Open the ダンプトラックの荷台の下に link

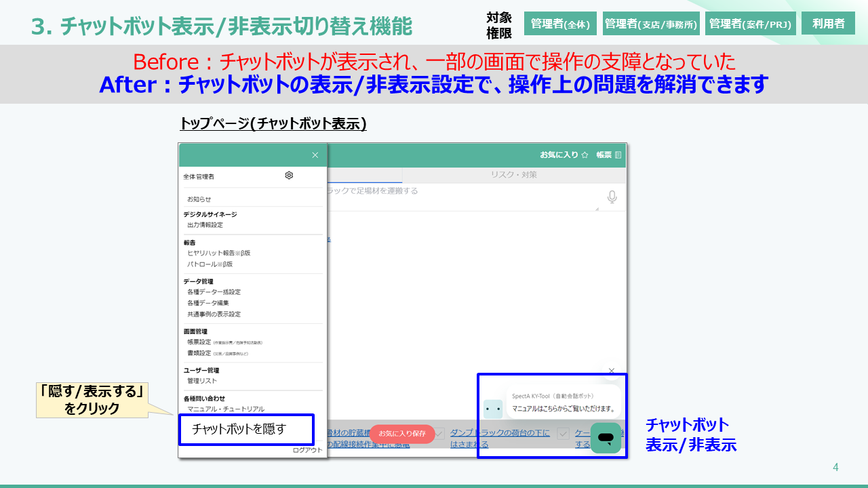(x=500, y=433)
